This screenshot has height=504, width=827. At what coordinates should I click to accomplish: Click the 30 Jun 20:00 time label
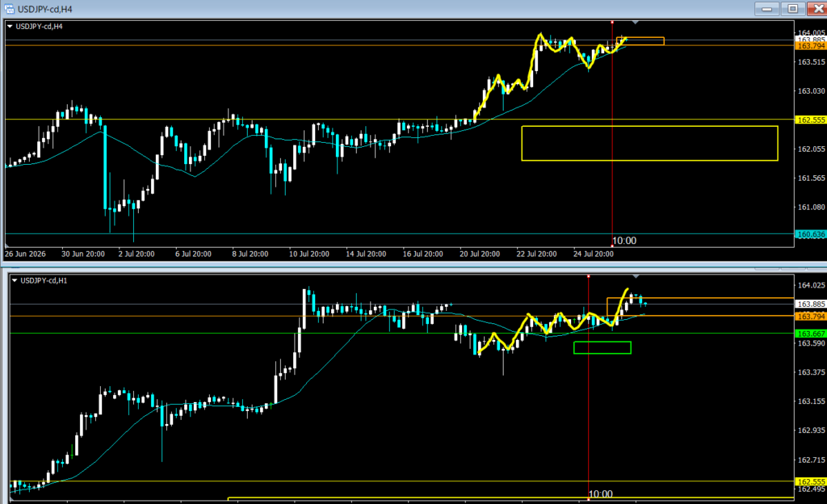pyautogui.click(x=83, y=254)
